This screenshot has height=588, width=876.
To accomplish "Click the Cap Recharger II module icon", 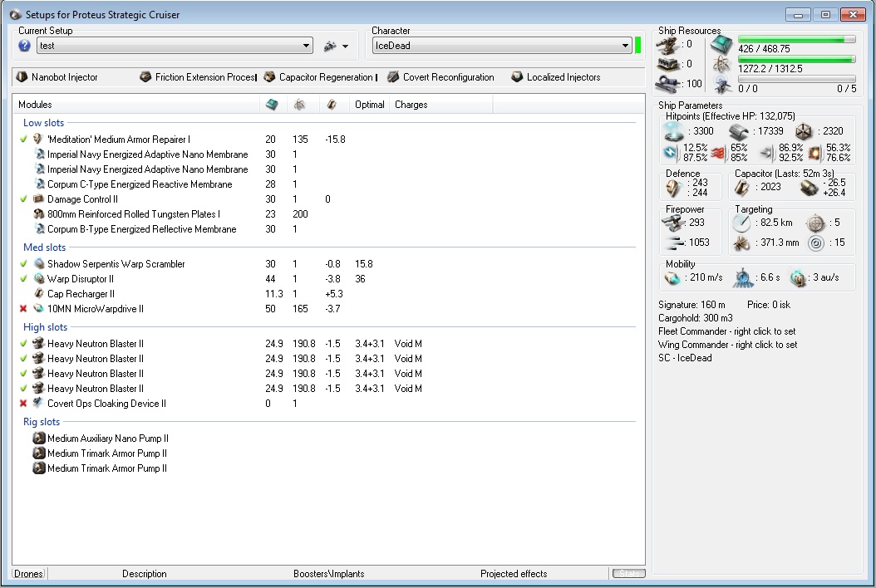I will click(38, 294).
